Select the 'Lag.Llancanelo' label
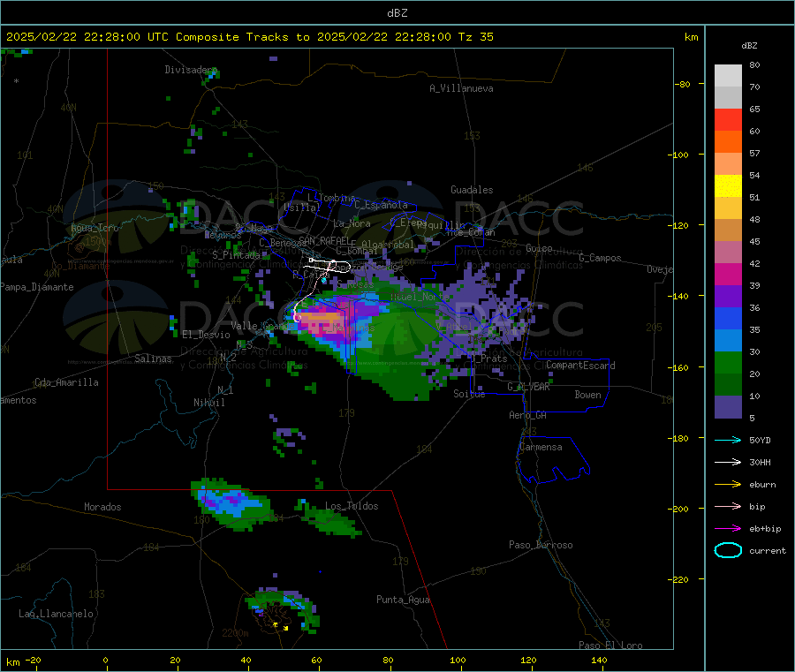This screenshot has width=795, height=672. [x=57, y=614]
